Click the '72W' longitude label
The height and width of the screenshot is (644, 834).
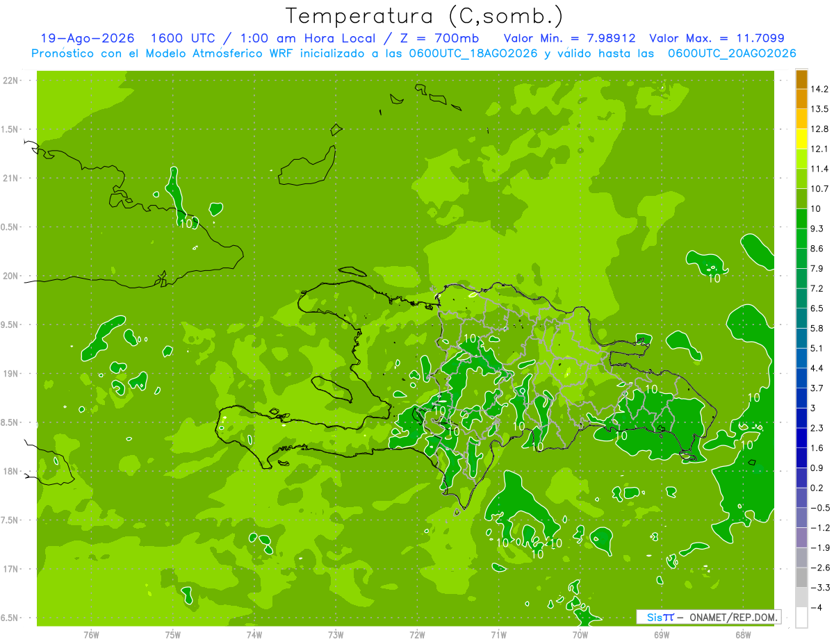(417, 635)
